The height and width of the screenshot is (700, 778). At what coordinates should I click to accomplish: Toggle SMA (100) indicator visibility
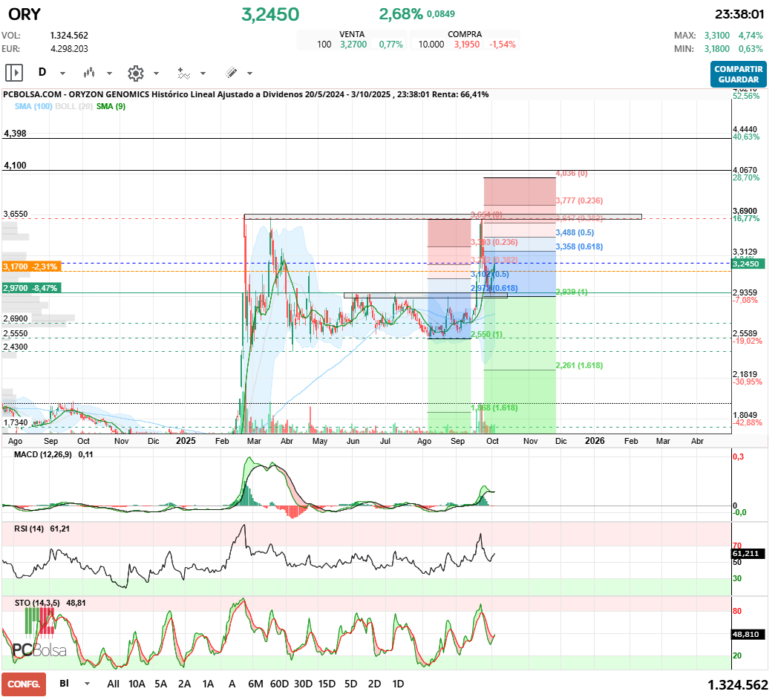coord(33,106)
